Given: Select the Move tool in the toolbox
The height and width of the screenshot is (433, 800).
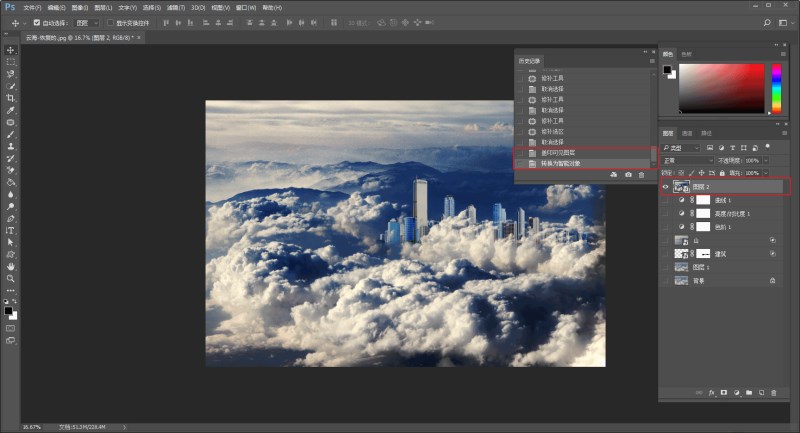Looking at the screenshot, I should (x=11, y=50).
